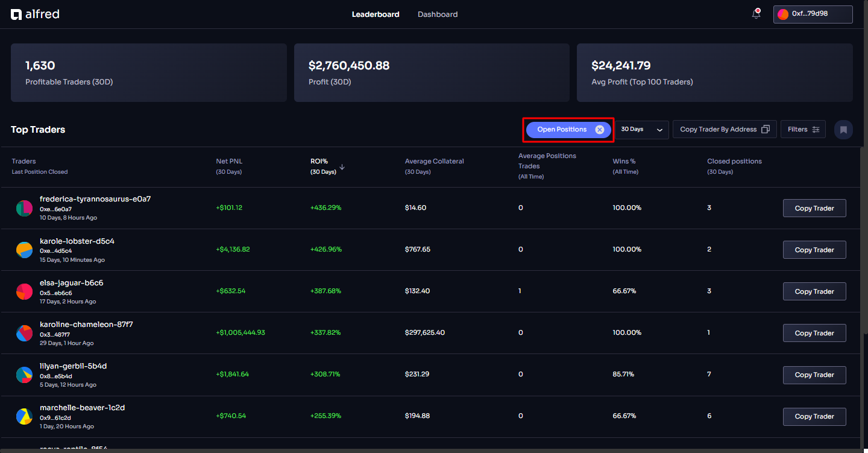
Task: Click the Net PNL column header
Action: point(229,161)
